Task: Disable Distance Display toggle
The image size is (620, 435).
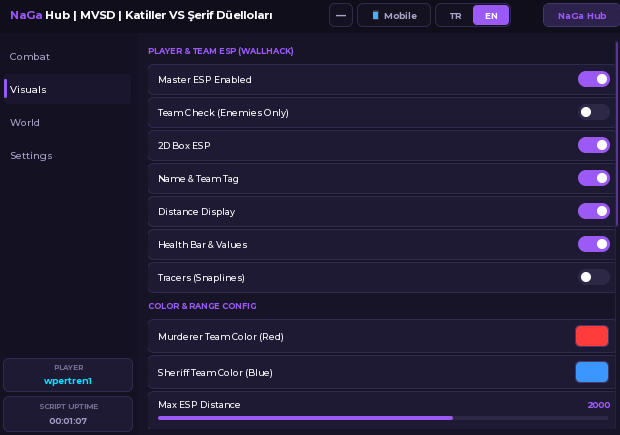Action: pyautogui.click(x=594, y=211)
